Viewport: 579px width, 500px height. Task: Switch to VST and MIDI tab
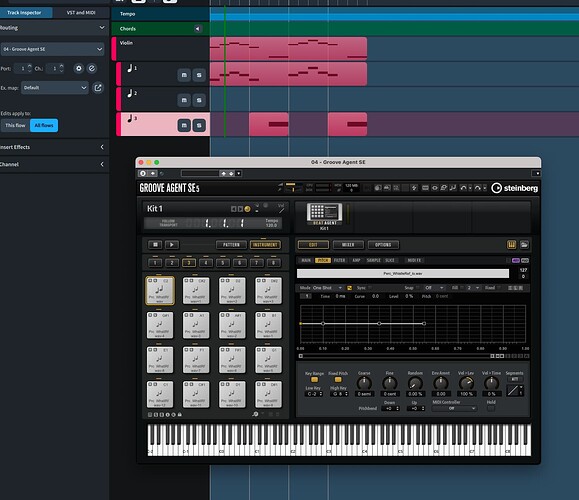point(81,13)
